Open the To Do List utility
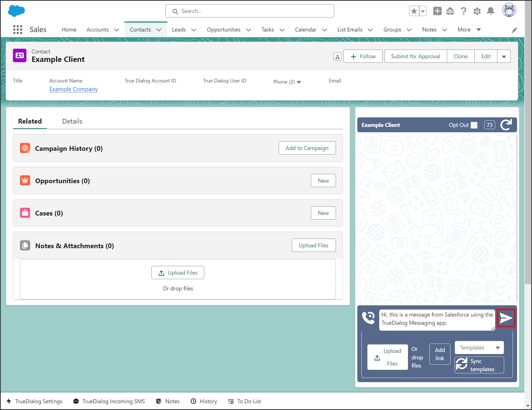This screenshot has width=532, height=410. tap(245, 401)
